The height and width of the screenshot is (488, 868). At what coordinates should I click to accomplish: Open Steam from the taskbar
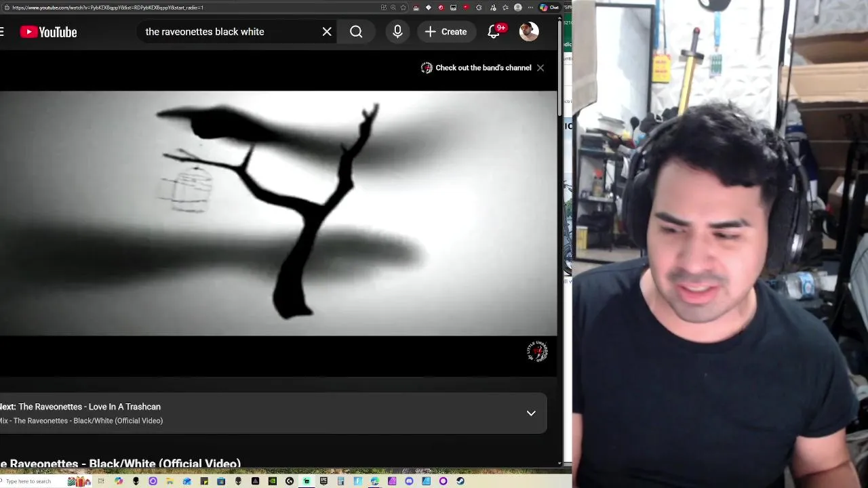460,481
